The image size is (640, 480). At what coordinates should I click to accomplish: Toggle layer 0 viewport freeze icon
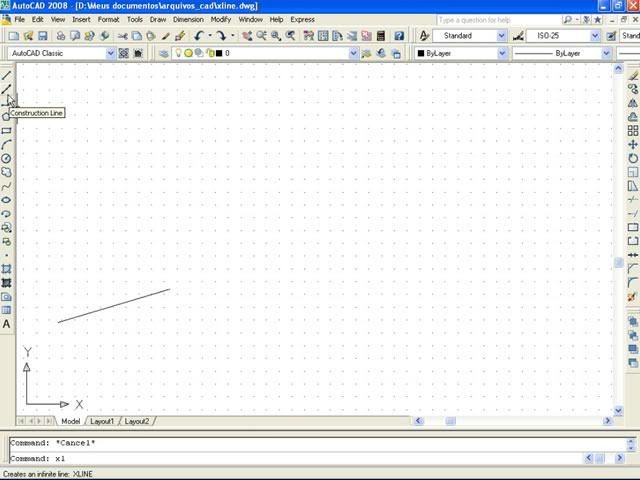(x=199, y=53)
